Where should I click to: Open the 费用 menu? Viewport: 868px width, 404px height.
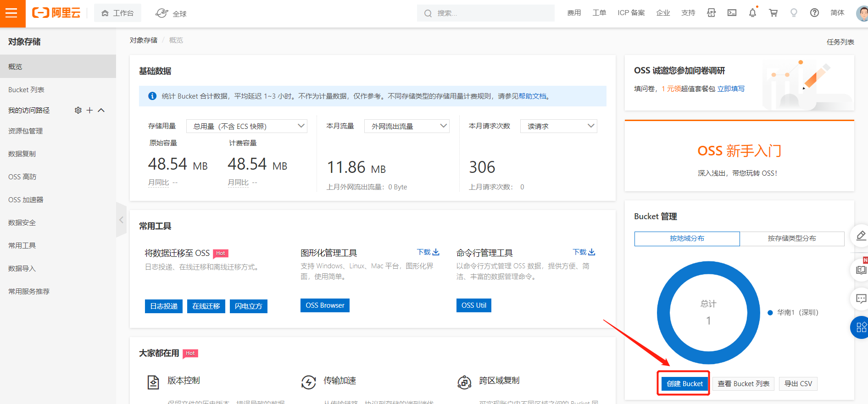click(x=574, y=13)
